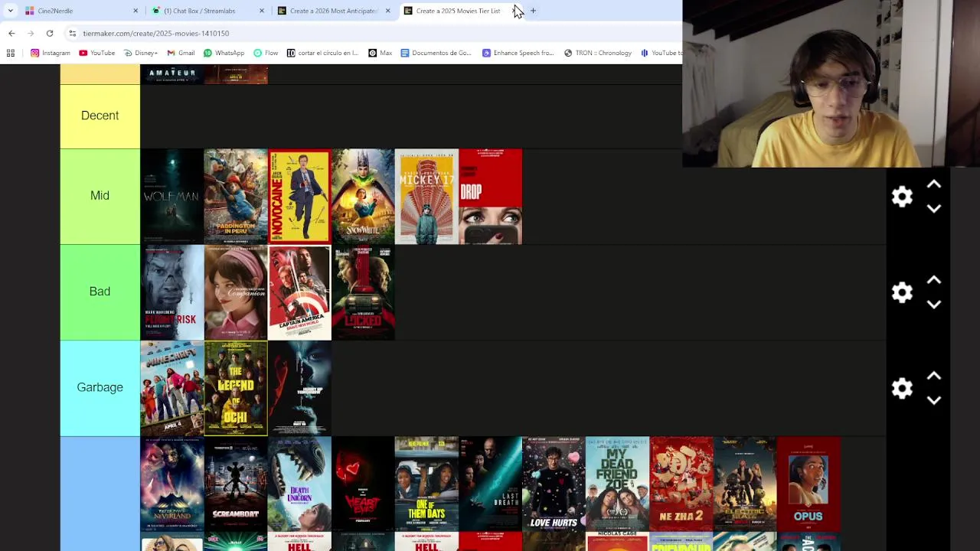
Task: Open the Disney+ bookmark
Action: (141, 53)
